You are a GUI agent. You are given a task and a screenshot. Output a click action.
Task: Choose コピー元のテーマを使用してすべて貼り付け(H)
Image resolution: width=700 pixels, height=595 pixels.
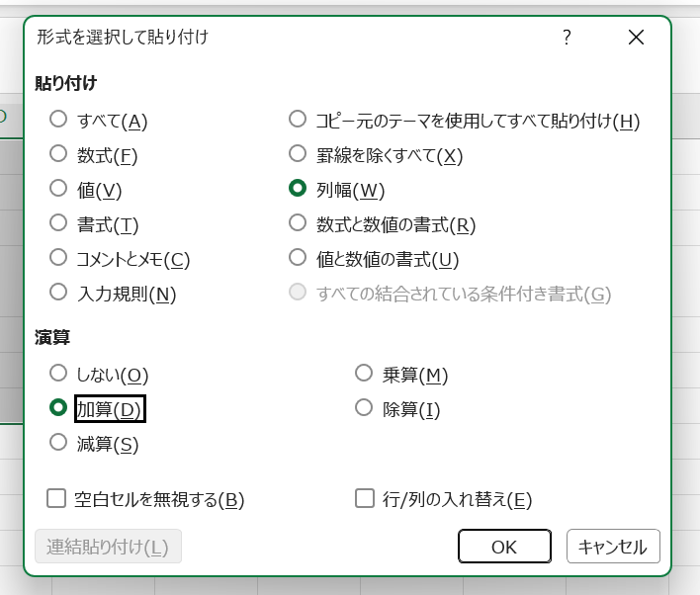(x=298, y=120)
